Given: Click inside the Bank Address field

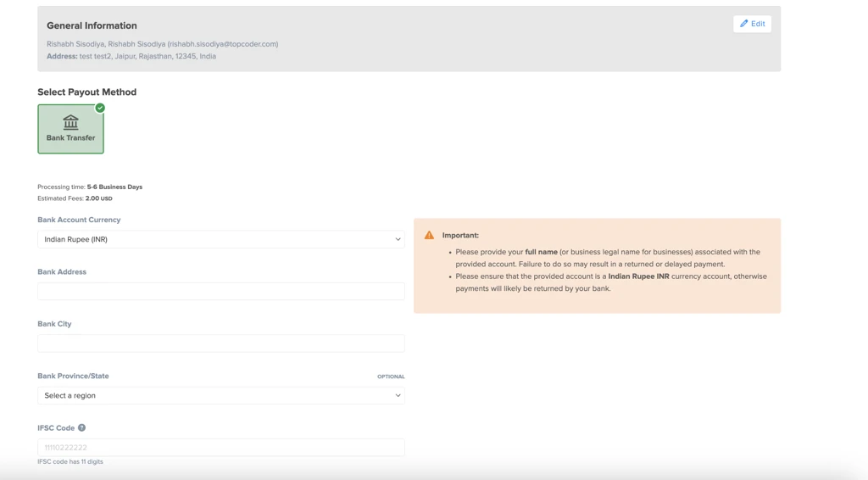Looking at the screenshot, I should (221, 291).
